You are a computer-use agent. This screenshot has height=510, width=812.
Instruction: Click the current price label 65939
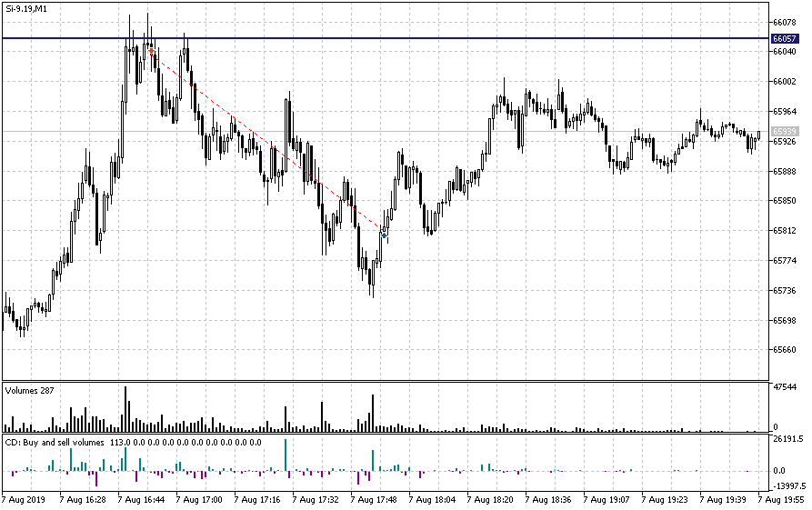[x=785, y=132]
